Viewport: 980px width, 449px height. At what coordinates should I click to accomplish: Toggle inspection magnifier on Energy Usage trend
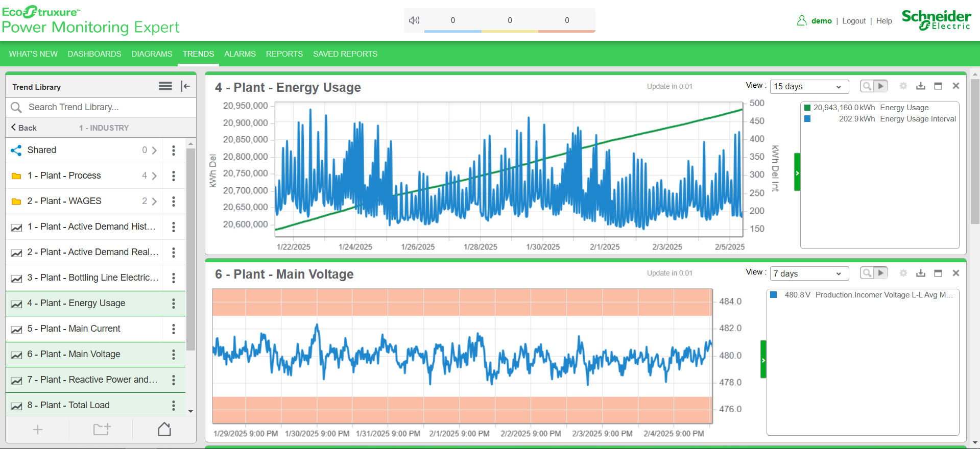coord(867,86)
